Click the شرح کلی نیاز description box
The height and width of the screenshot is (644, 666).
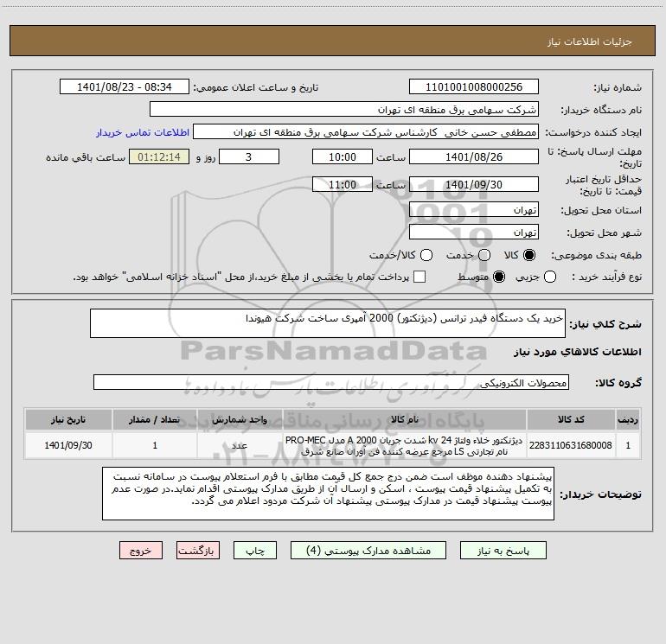(328, 323)
